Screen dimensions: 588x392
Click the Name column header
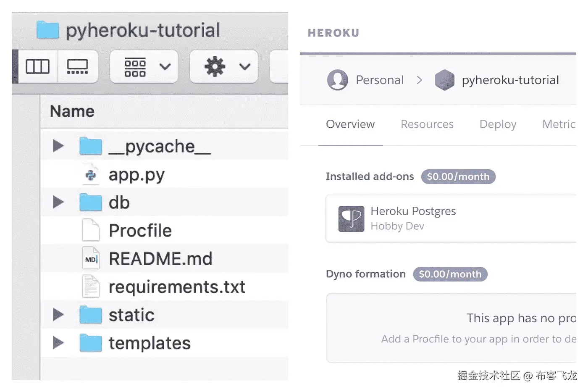72,111
